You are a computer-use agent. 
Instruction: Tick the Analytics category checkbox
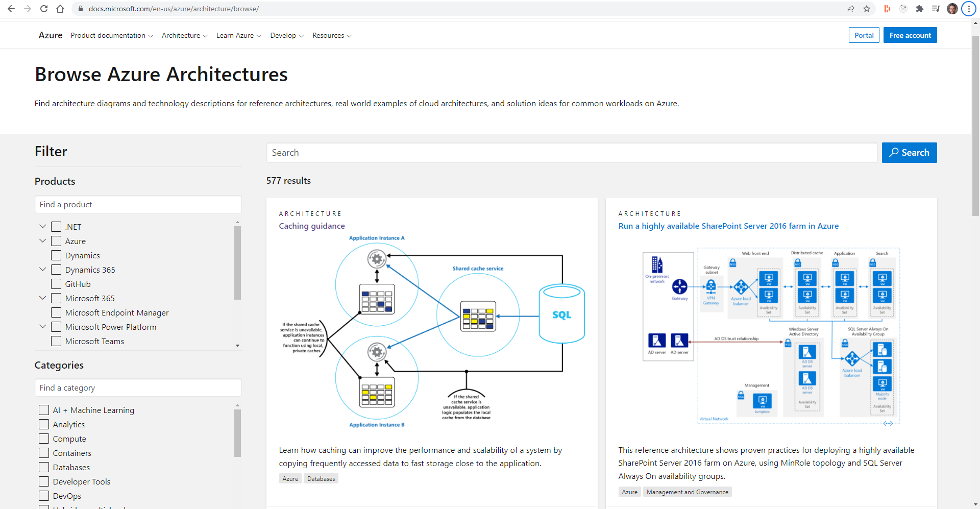pos(44,424)
